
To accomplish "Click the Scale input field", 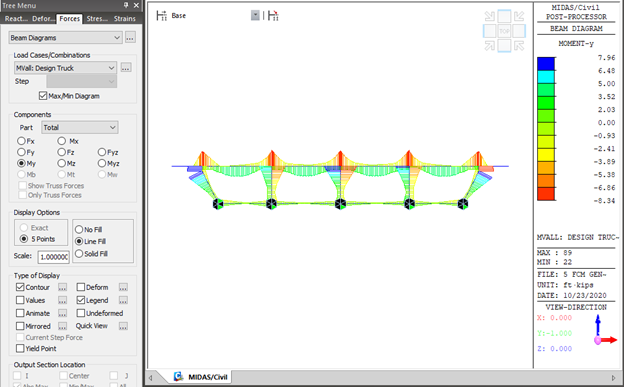I will coord(54,257).
